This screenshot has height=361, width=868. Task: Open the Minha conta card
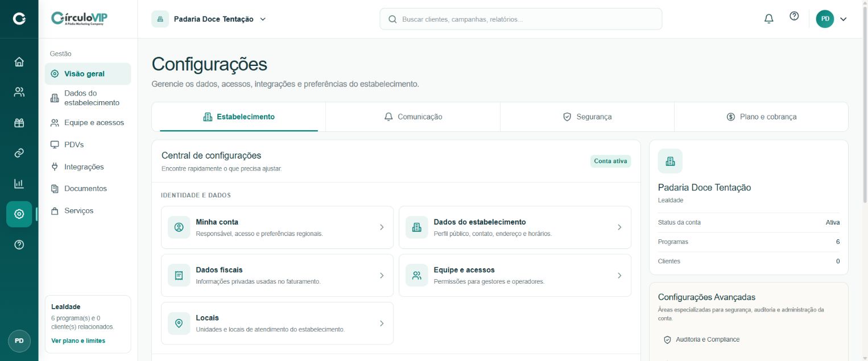click(277, 227)
